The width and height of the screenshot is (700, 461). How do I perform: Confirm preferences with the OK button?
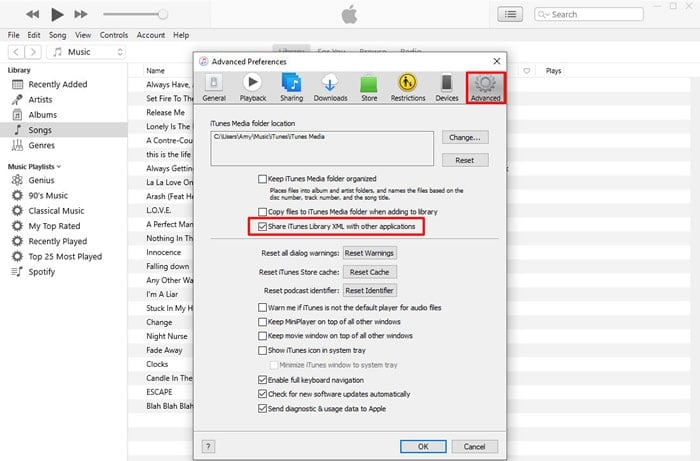click(x=423, y=446)
